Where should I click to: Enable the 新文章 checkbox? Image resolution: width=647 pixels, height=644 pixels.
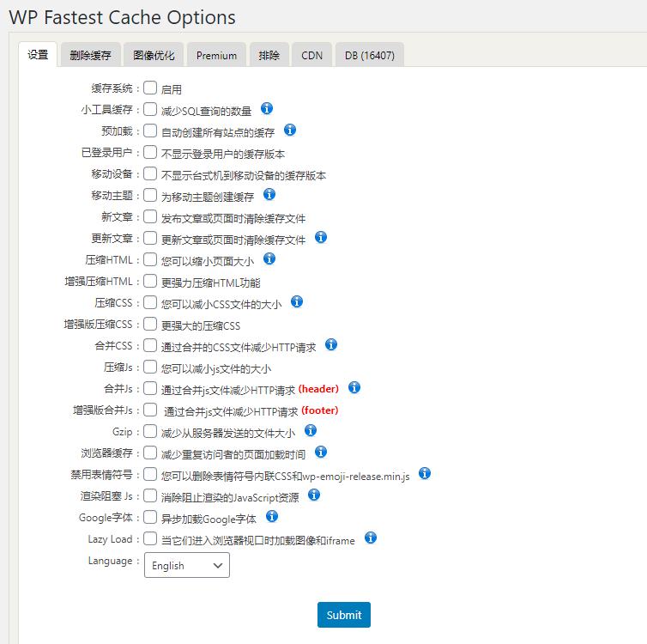(150, 216)
